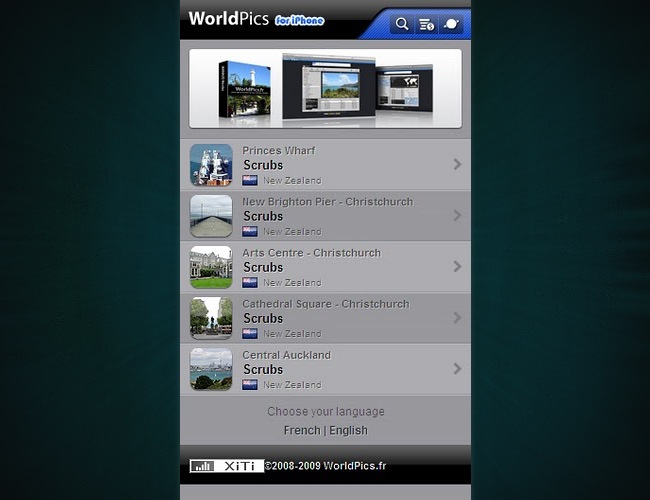Viewport: 650px width, 500px height.
Task: Open the search magnifier icon
Action: pyautogui.click(x=402, y=24)
